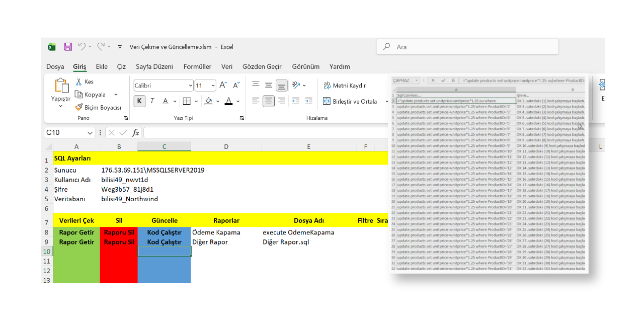Click the increase indent icon
The width and height of the screenshot is (644, 322).
(x=308, y=101)
